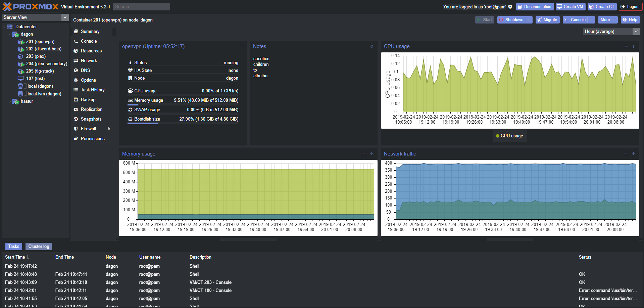This screenshot has width=644, height=308.
Task: Click the Search input field
Action: point(141,7)
